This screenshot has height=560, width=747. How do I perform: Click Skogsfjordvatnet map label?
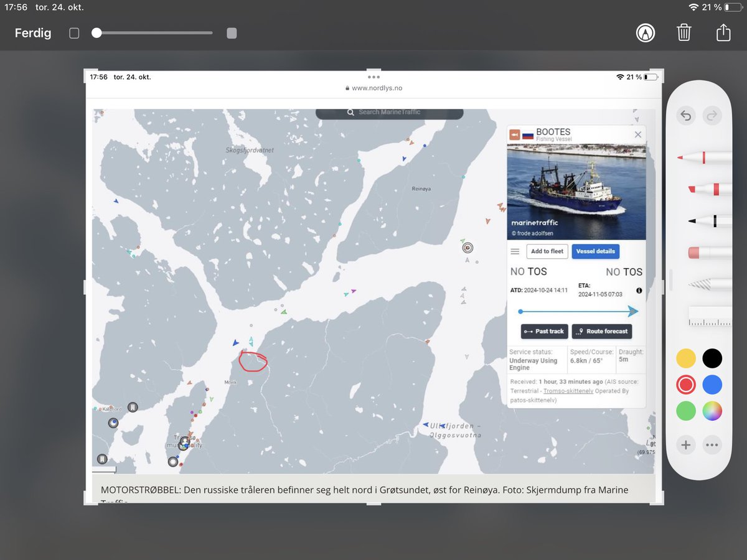(x=250, y=151)
